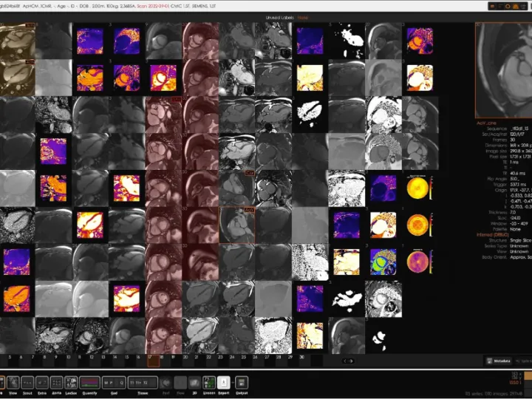The image size is (532, 399).
Task: Open the Gad module icon
Action: coord(114,383)
